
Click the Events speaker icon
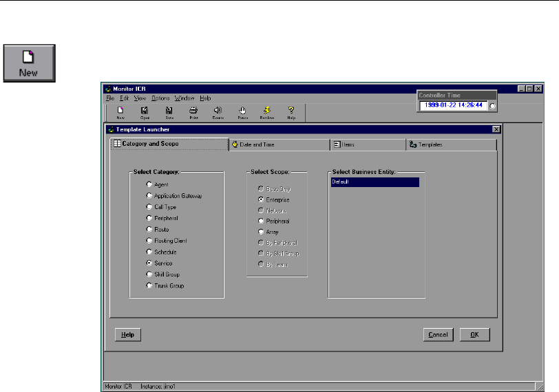[218, 113]
